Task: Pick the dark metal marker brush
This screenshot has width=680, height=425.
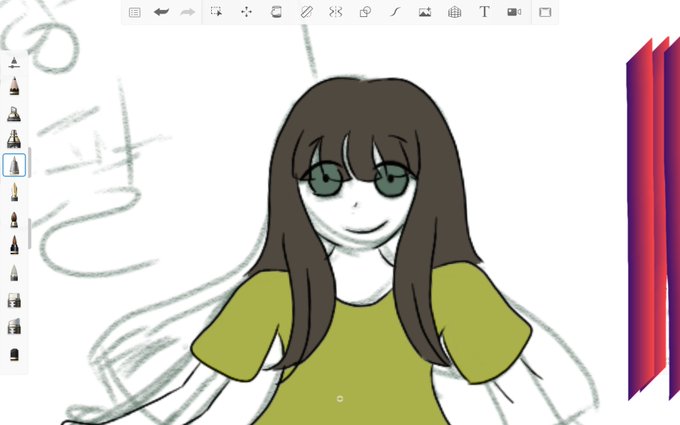Action: click(x=14, y=139)
